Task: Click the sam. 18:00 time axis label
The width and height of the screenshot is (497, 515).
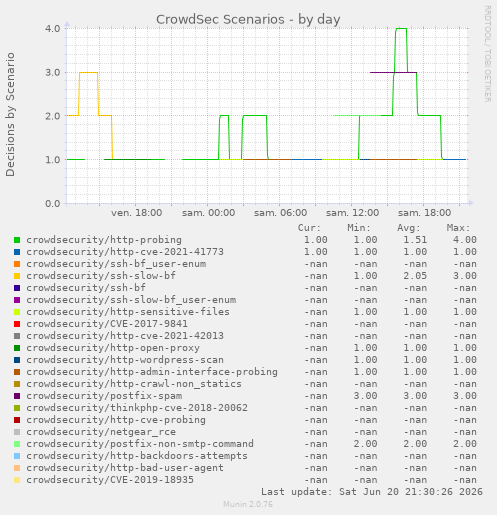Action: (x=425, y=213)
